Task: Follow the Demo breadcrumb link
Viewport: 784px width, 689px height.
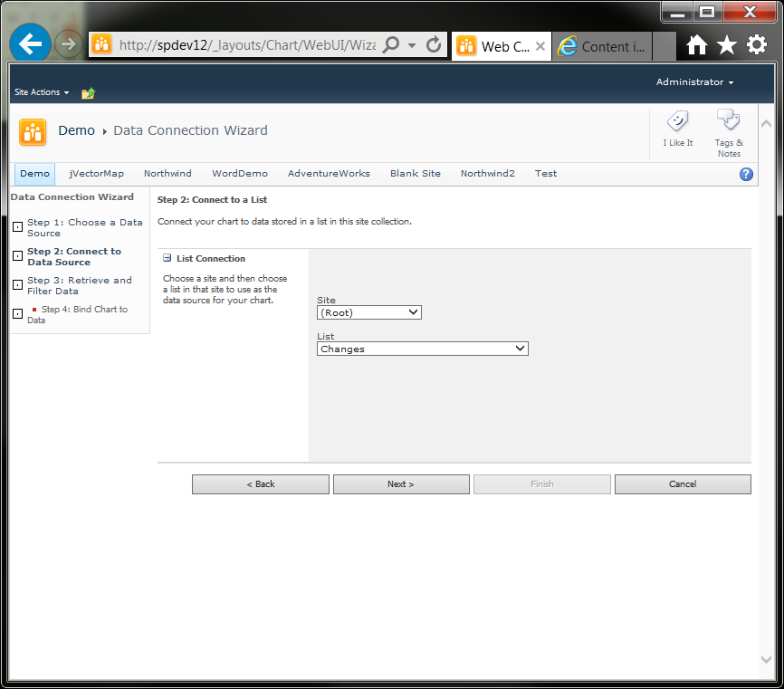Action: (x=77, y=130)
